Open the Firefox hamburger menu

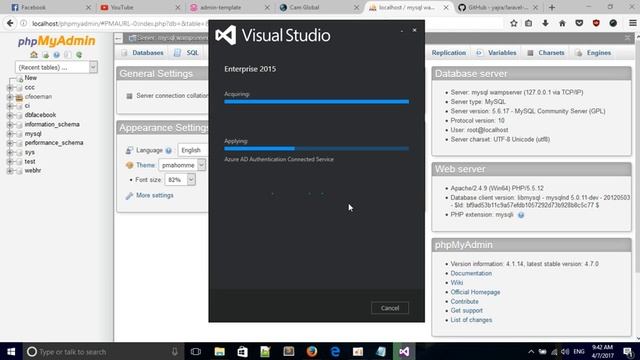tap(632, 23)
